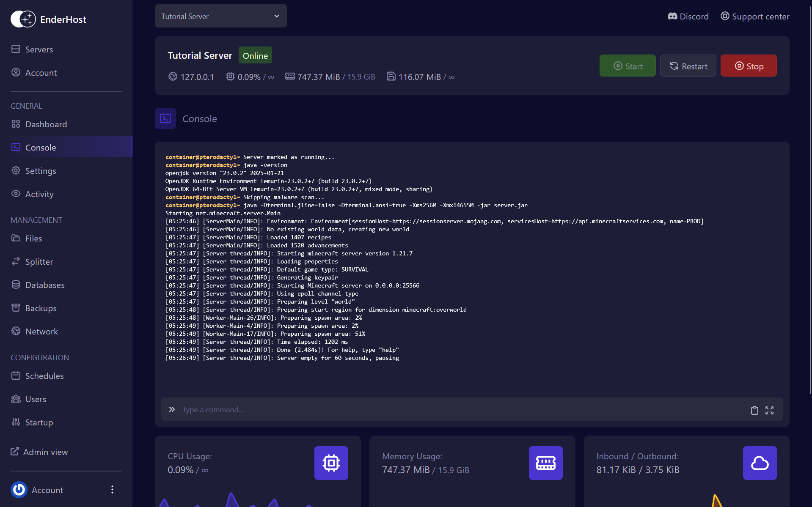812x507 pixels.
Task: Click the Memory Usage RAM icon
Action: [545, 463]
